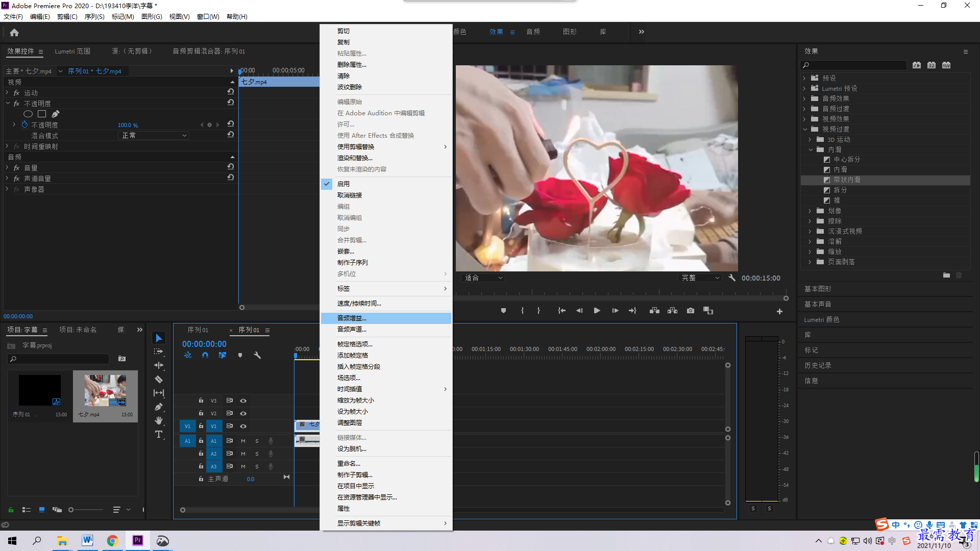
Task: Select the Razor tool
Action: coord(159,379)
